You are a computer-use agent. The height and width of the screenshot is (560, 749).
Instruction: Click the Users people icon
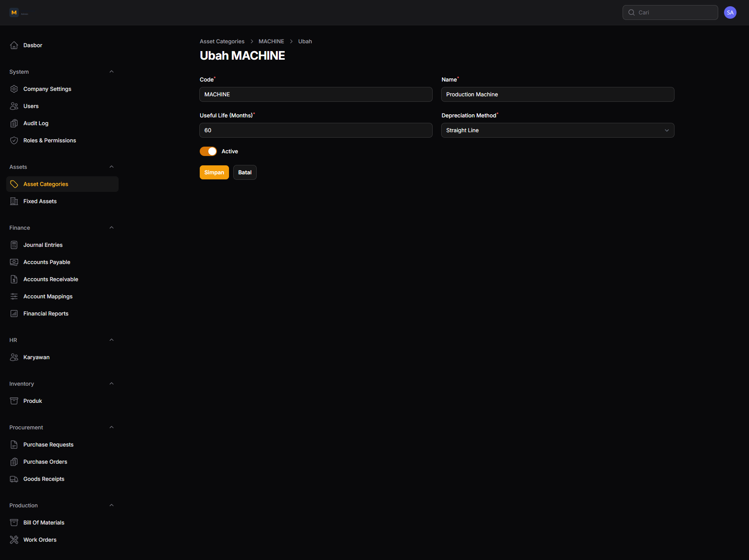point(14,106)
